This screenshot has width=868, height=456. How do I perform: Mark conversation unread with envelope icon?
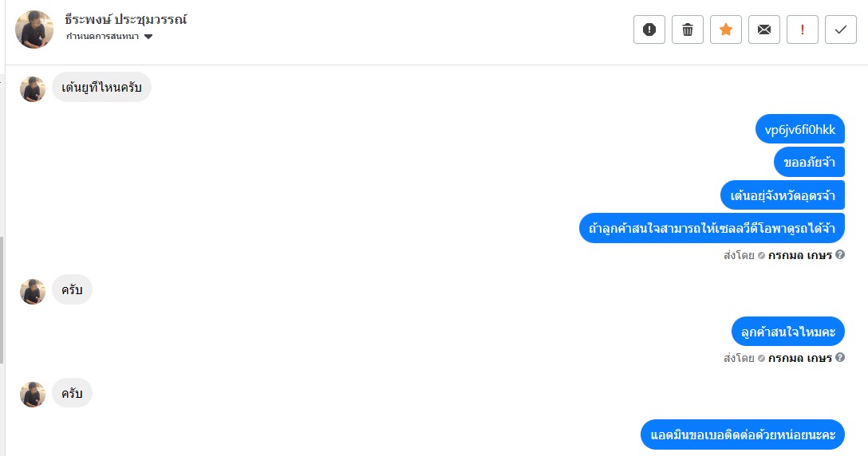click(764, 29)
